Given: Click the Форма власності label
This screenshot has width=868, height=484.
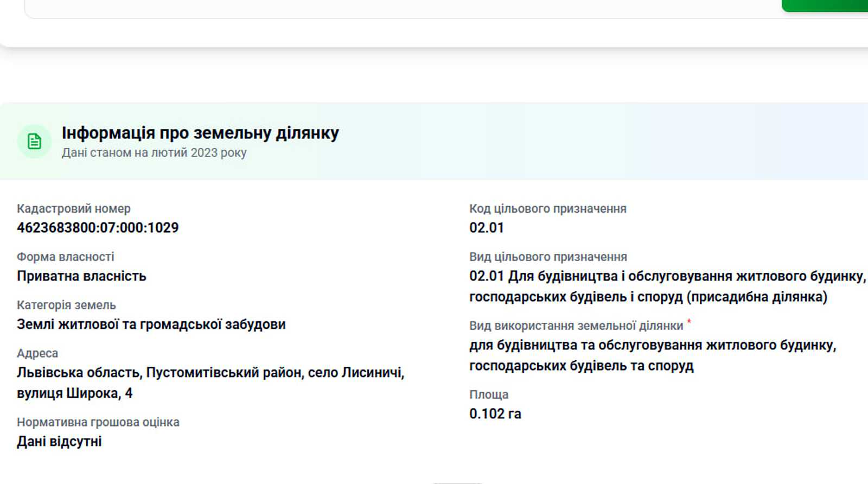Looking at the screenshot, I should [66, 257].
